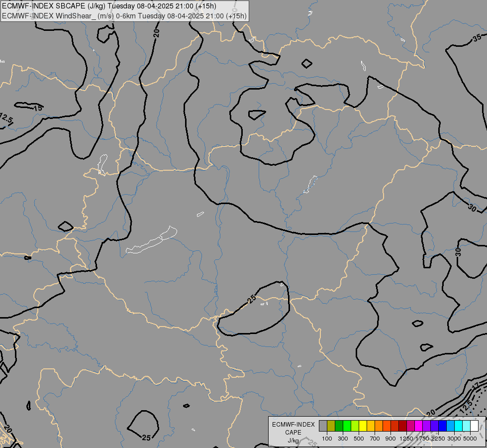Pick the deep pink swatch right of the 1250 tick
The height and width of the screenshot is (448, 487).
coord(410,426)
